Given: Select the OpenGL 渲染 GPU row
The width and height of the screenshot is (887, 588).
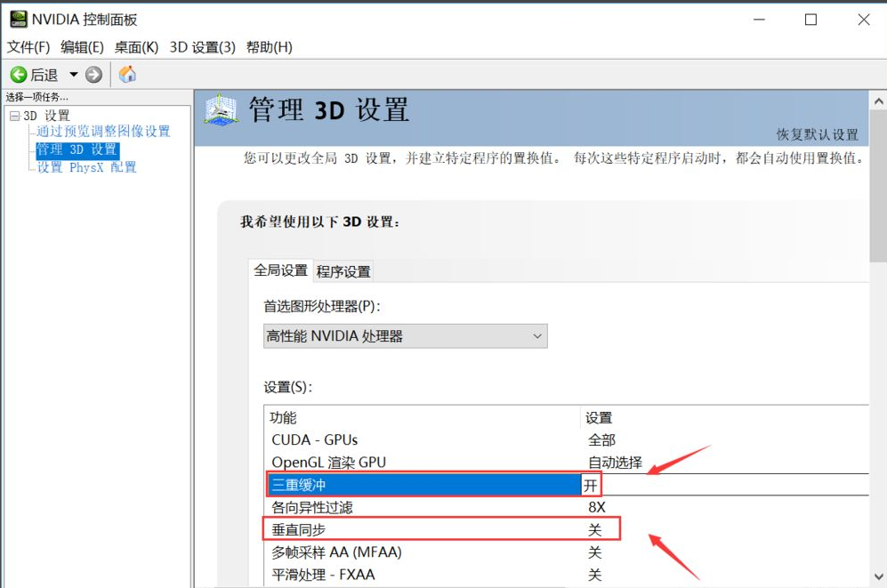Looking at the screenshot, I should pos(566,463).
